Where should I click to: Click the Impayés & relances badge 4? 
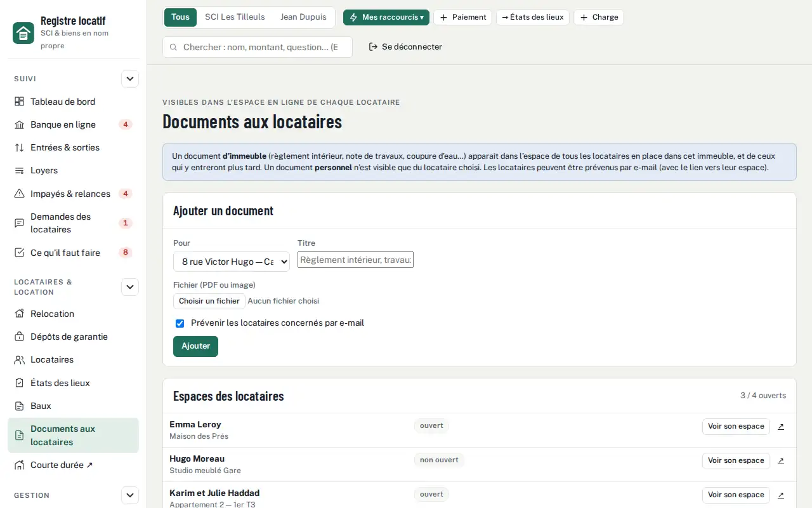126,194
